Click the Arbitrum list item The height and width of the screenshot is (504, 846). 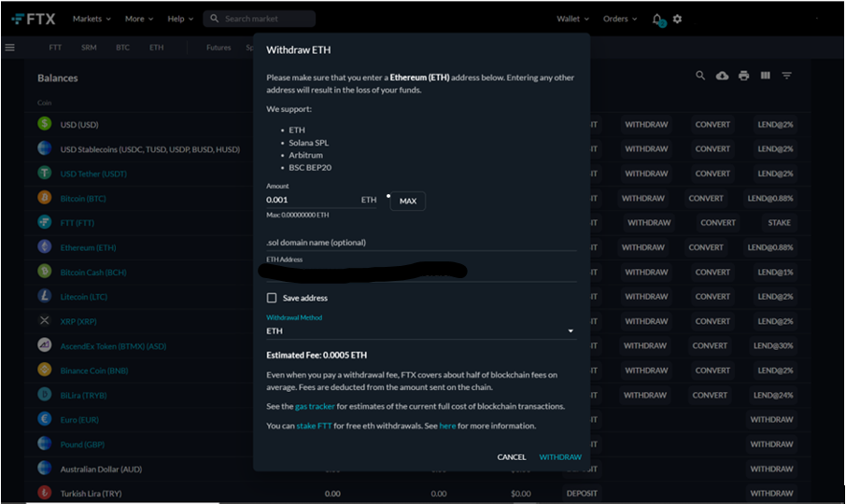pyautogui.click(x=306, y=155)
